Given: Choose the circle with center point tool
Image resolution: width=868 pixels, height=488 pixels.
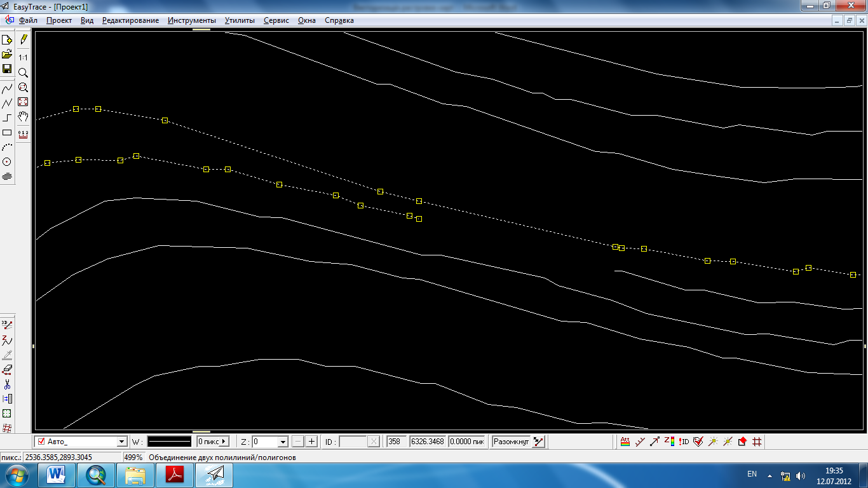Looking at the screenshot, I should tap(7, 161).
